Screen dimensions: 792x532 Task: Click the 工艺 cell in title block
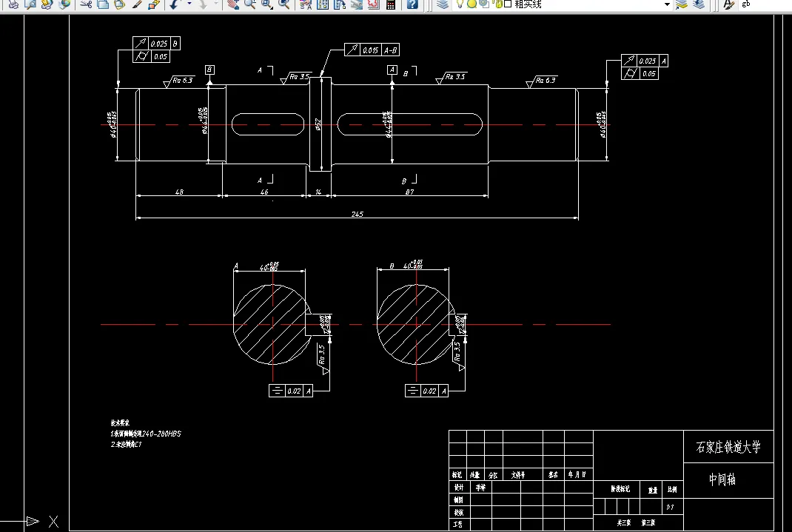pyautogui.click(x=457, y=525)
